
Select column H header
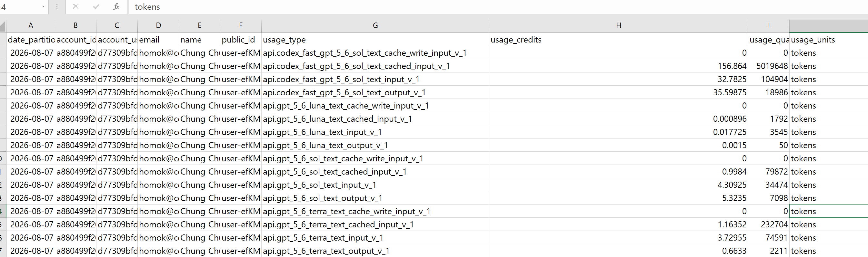(x=619, y=26)
